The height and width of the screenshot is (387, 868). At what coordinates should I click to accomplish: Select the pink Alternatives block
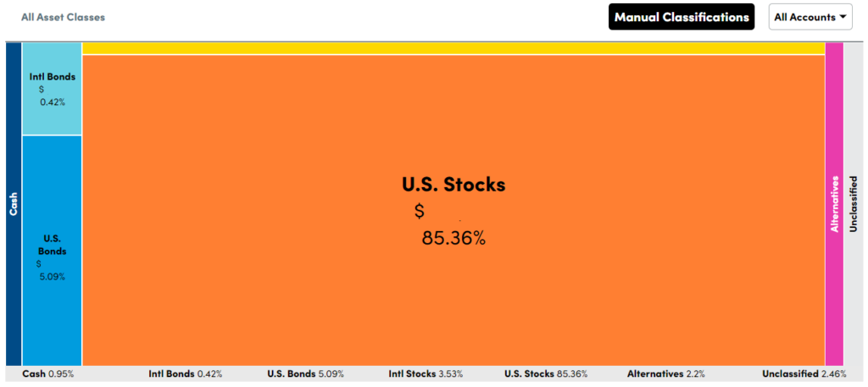pos(834,204)
